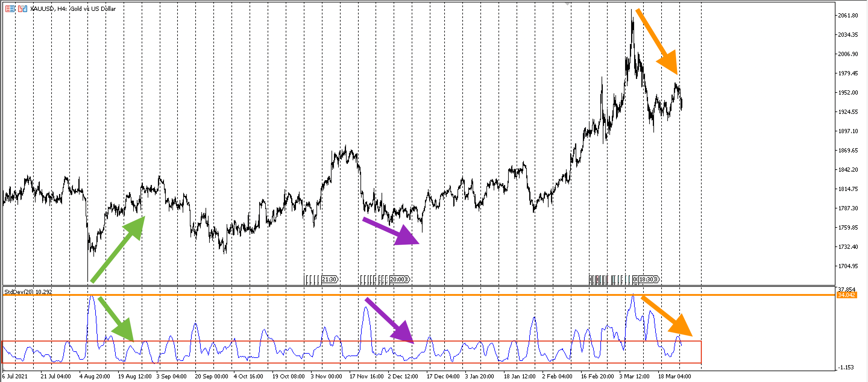Click the 20:00 calendar event flag
The image size is (868, 382).
pos(398,279)
